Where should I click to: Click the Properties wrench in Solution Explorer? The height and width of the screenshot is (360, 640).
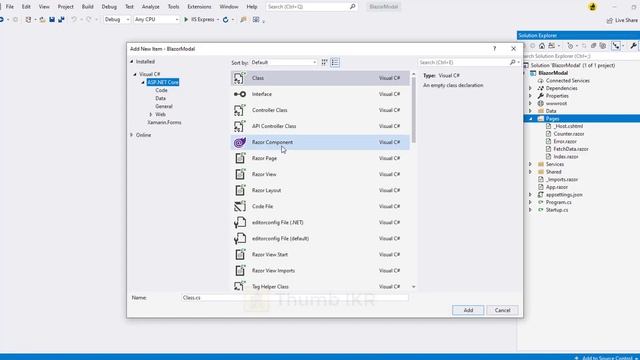click(x=633, y=46)
